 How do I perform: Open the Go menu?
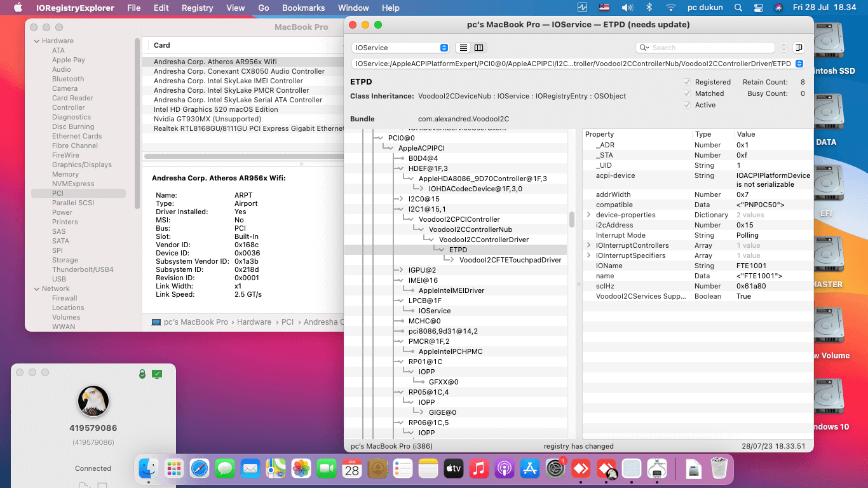264,8
